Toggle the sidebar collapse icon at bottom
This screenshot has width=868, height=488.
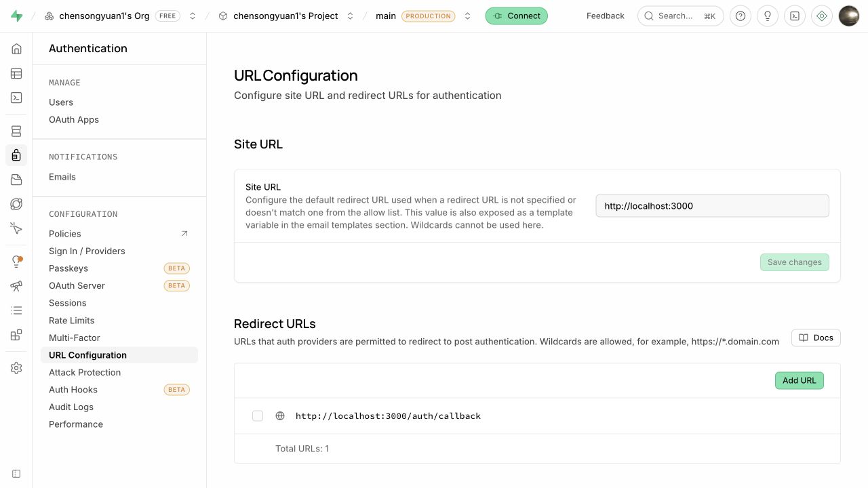(x=16, y=474)
